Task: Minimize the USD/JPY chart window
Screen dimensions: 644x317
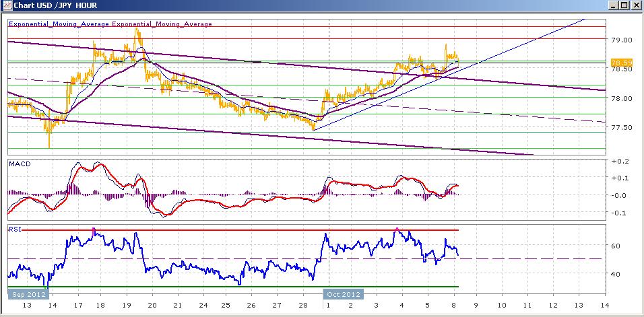Action: point(614,5)
